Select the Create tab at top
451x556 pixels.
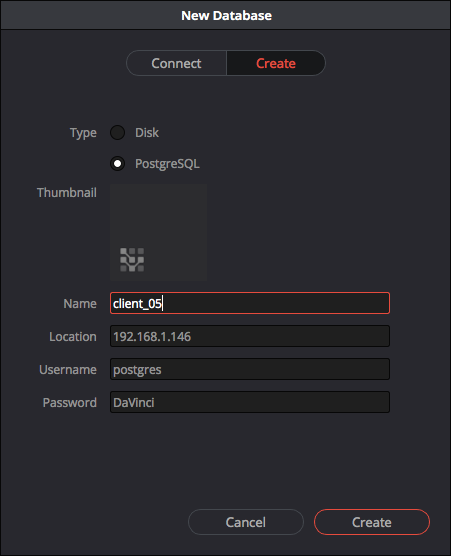coord(275,63)
